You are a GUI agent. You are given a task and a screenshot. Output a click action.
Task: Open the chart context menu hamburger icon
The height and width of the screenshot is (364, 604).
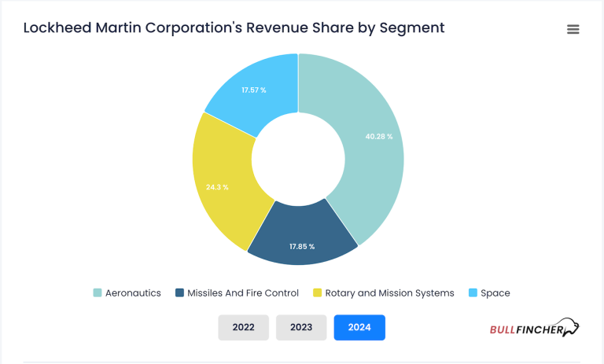pyautogui.click(x=573, y=29)
